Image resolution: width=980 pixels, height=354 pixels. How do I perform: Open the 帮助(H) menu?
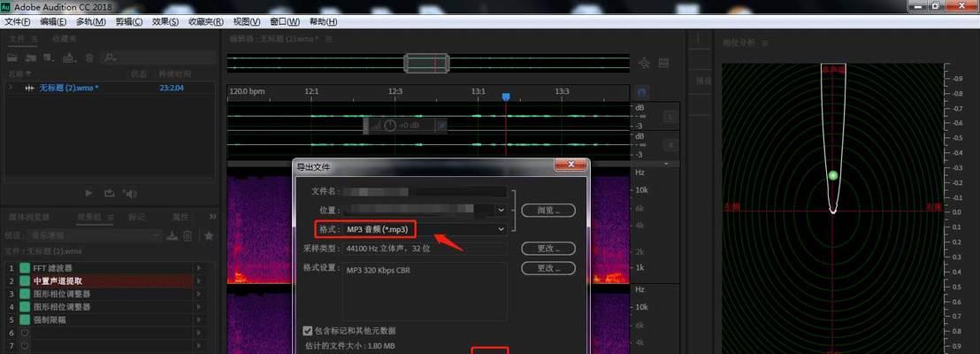323,21
